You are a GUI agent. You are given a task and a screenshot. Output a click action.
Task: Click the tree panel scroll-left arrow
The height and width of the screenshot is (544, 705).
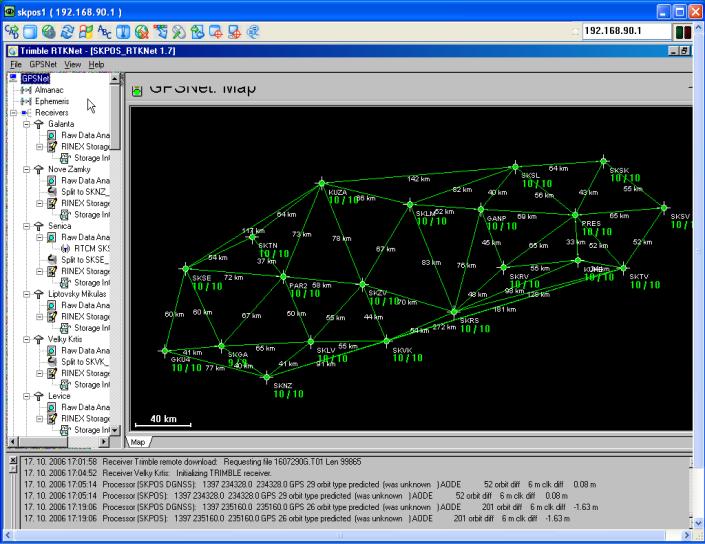pyautogui.click(x=13, y=442)
